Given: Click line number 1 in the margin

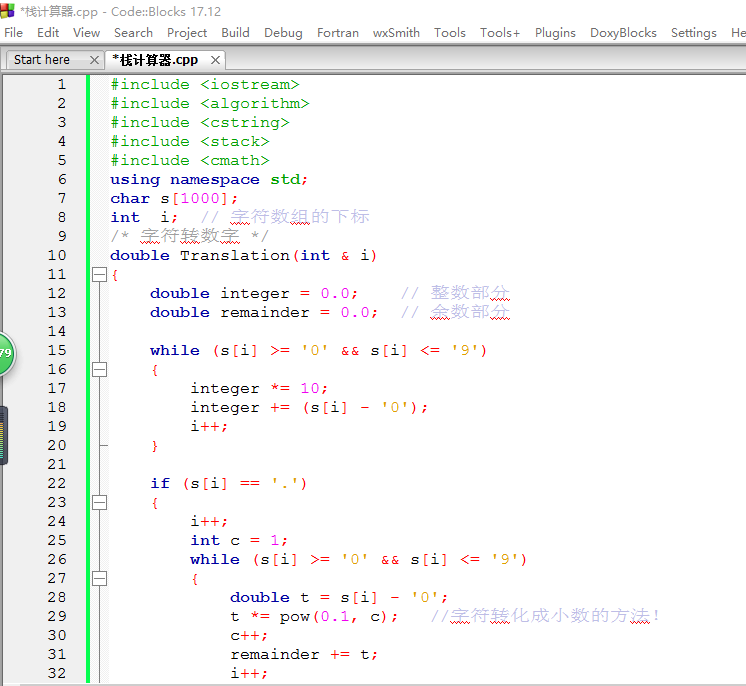Looking at the screenshot, I should (x=61, y=85).
